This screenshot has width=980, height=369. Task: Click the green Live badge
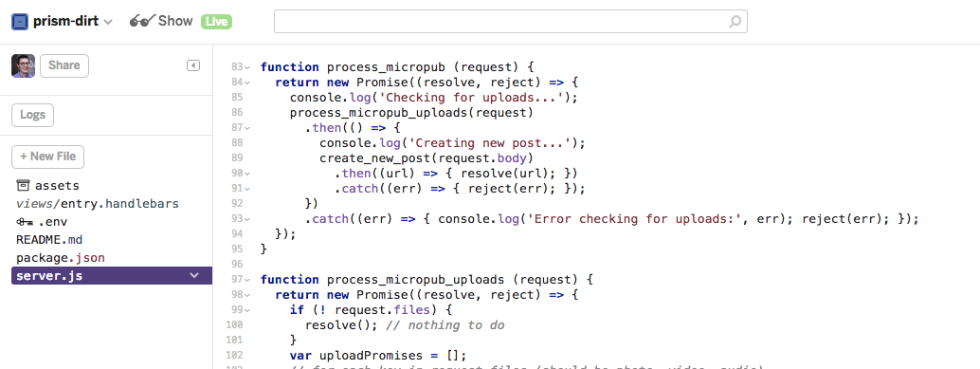point(216,22)
